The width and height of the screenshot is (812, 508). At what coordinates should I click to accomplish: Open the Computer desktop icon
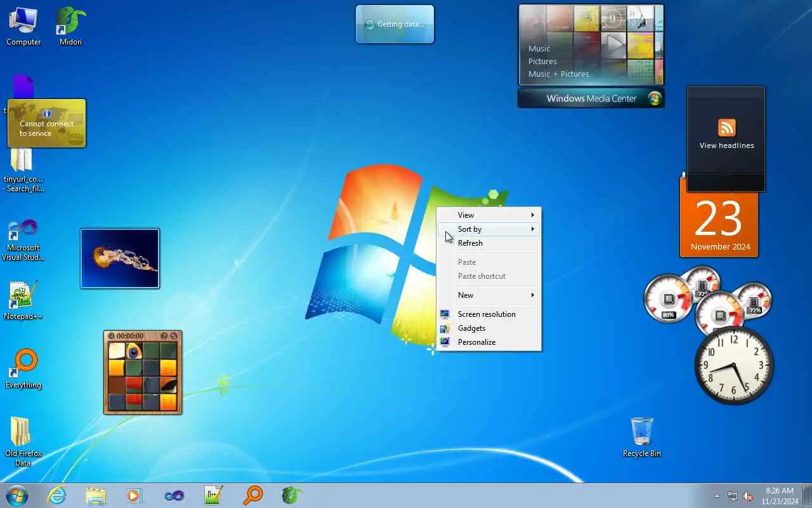23,25
